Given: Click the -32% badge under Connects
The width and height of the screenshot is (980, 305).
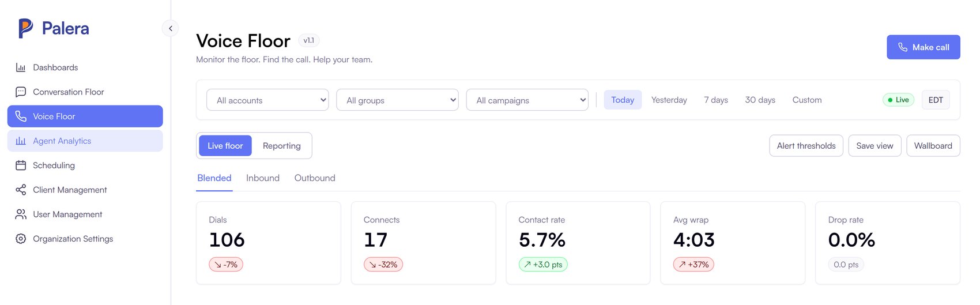Looking at the screenshot, I should (383, 265).
